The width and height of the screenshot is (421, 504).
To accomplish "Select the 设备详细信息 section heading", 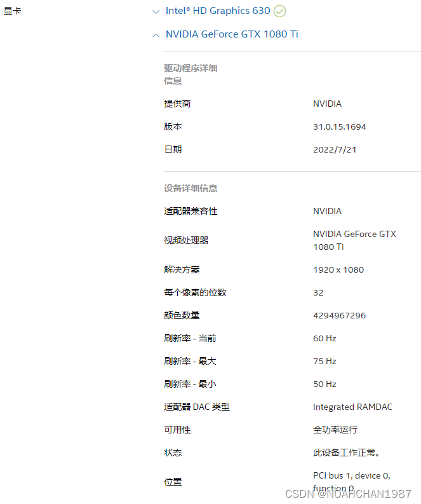I will tap(190, 188).
